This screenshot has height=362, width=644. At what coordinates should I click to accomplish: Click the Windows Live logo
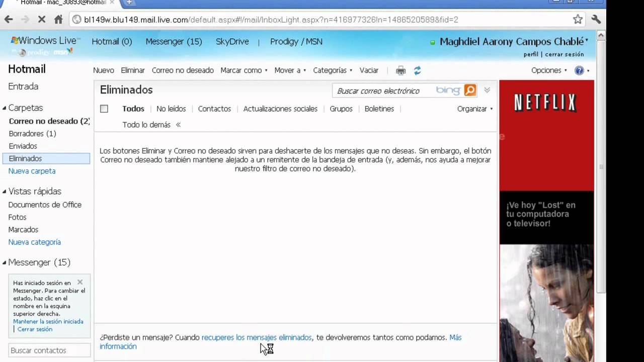coord(44,41)
